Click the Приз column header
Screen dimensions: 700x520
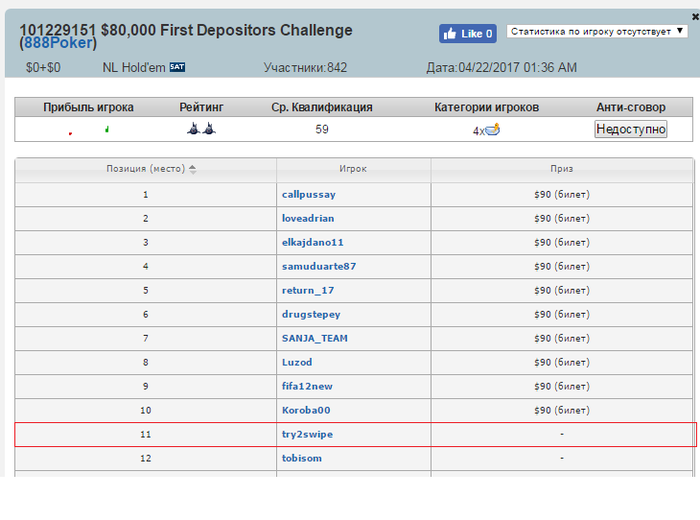click(x=561, y=169)
